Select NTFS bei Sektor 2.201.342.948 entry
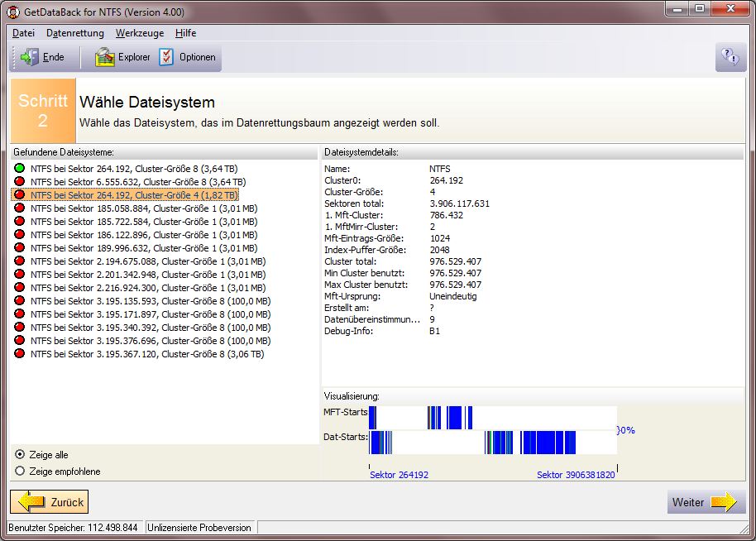The image size is (756, 541). (148, 275)
